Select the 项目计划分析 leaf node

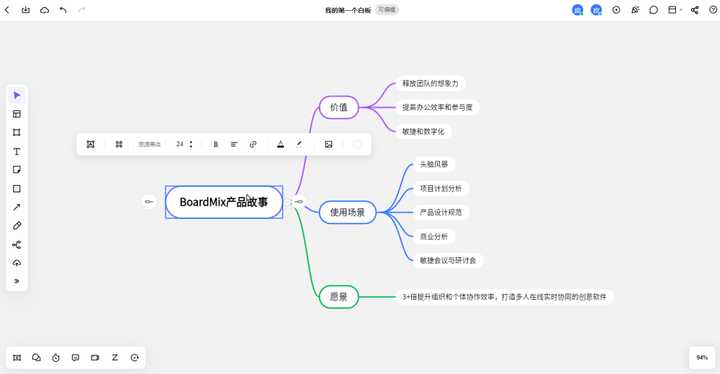[441, 188]
